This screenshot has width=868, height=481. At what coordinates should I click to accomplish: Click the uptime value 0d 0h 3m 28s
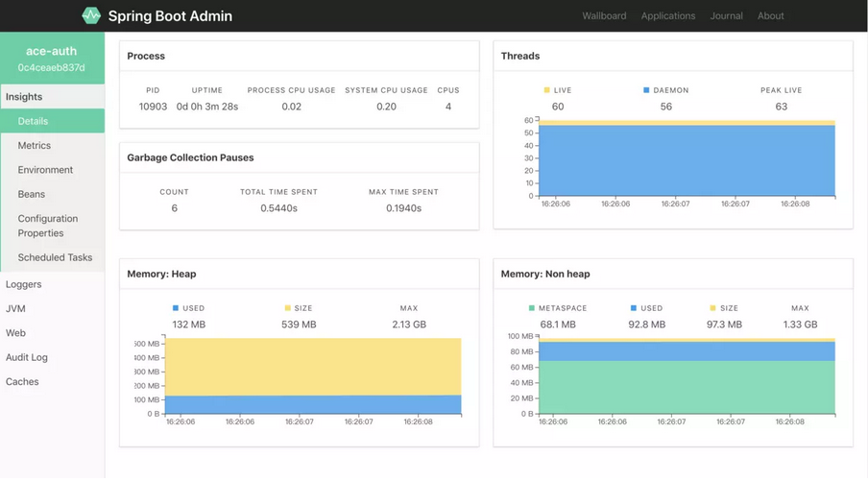[207, 107]
